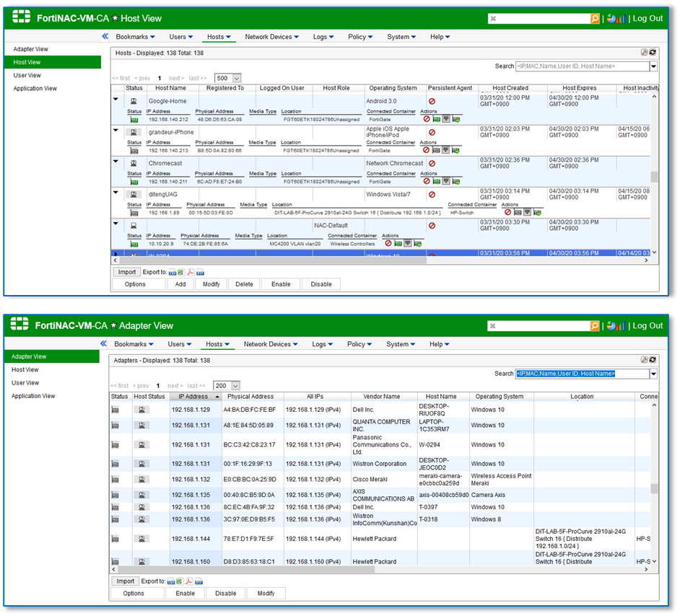Click orange search magnifier in Host View header
Screen dimensions: 680x616
(x=595, y=19)
